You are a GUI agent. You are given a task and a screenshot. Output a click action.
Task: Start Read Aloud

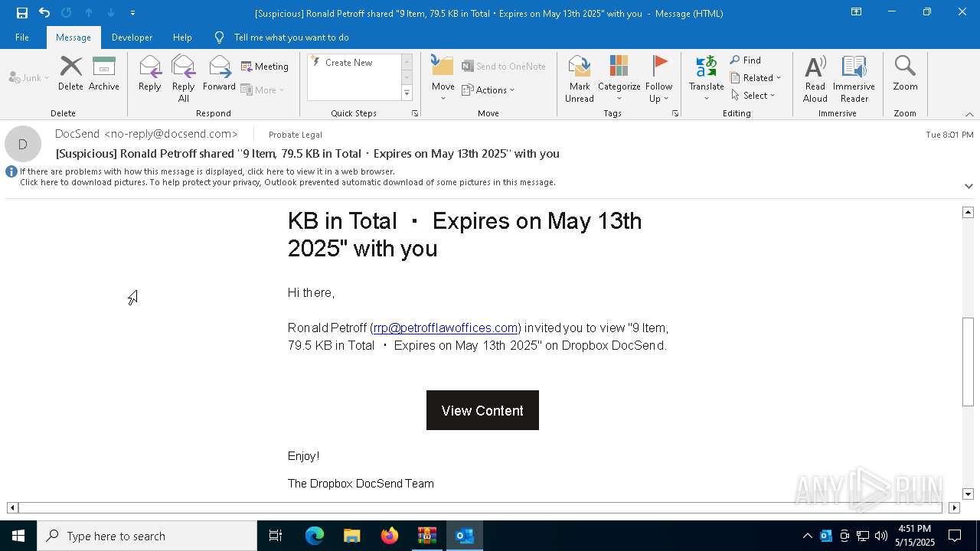(x=815, y=78)
